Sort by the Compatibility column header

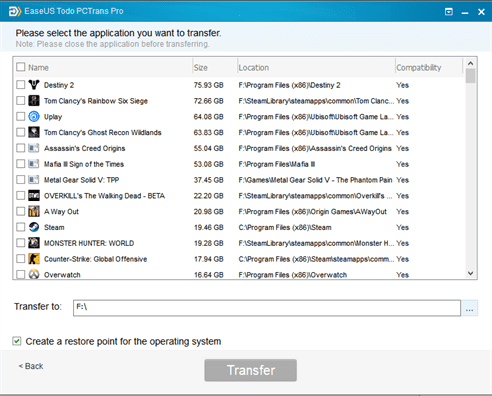[x=419, y=68]
